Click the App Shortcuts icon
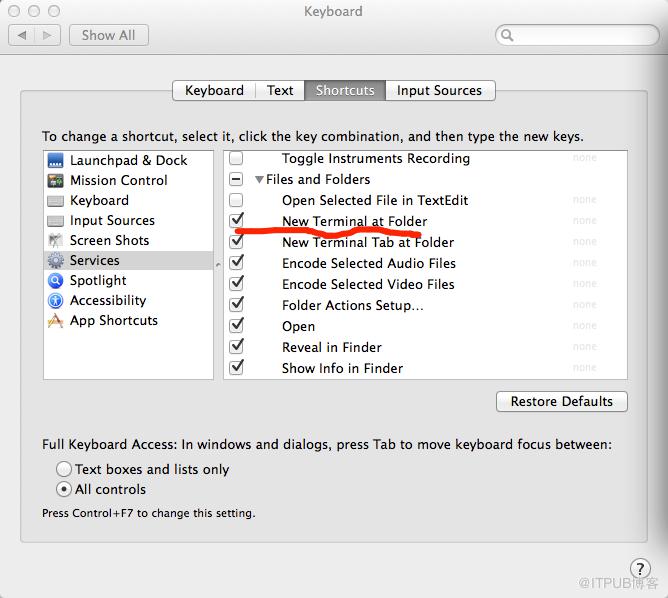The width and height of the screenshot is (668, 598). coord(55,321)
